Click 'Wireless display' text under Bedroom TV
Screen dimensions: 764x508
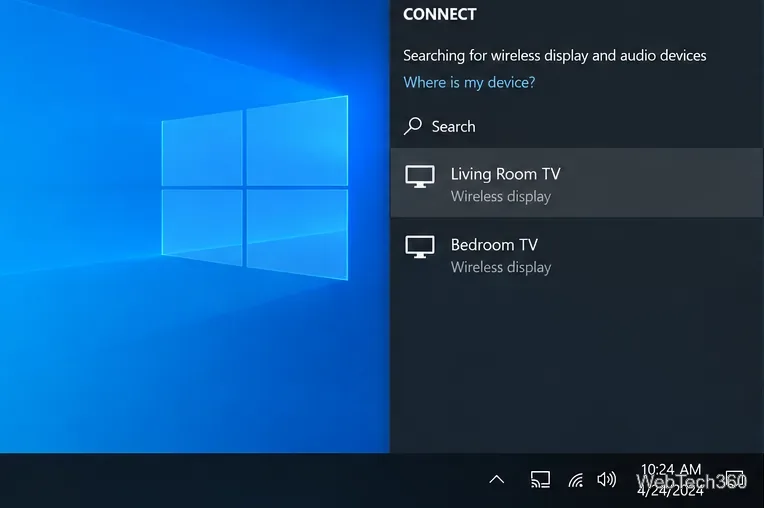501,267
